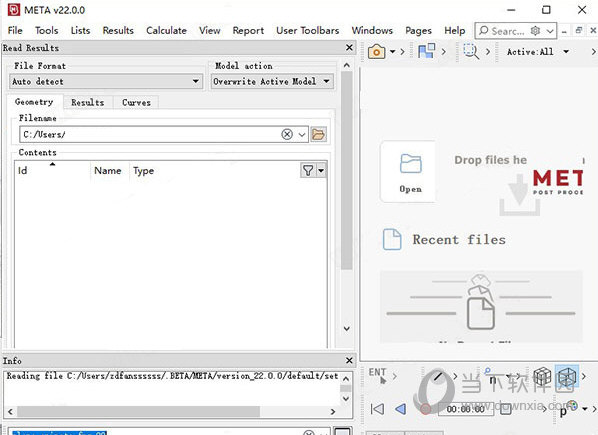Click the red record button

coord(425,409)
